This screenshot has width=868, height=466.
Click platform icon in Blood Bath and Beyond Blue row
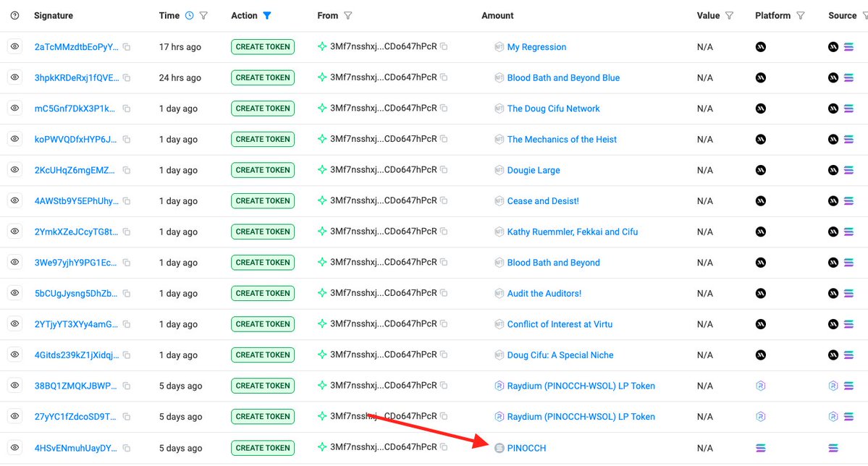point(761,78)
